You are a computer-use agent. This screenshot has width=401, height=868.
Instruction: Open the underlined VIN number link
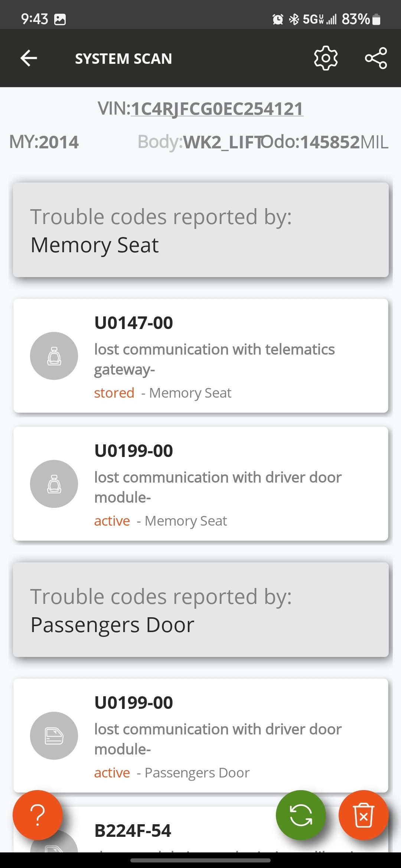(217, 109)
